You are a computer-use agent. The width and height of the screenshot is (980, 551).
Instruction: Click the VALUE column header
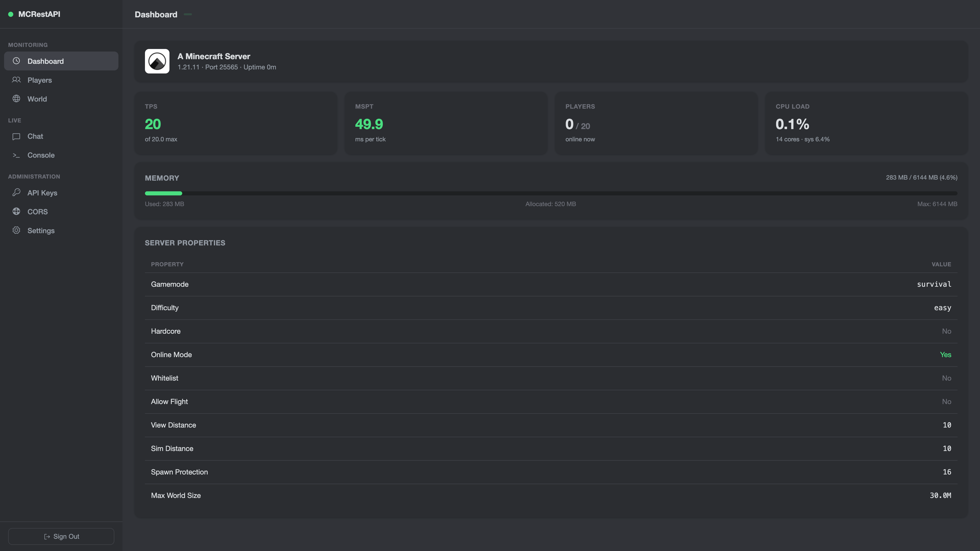point(941,264)
